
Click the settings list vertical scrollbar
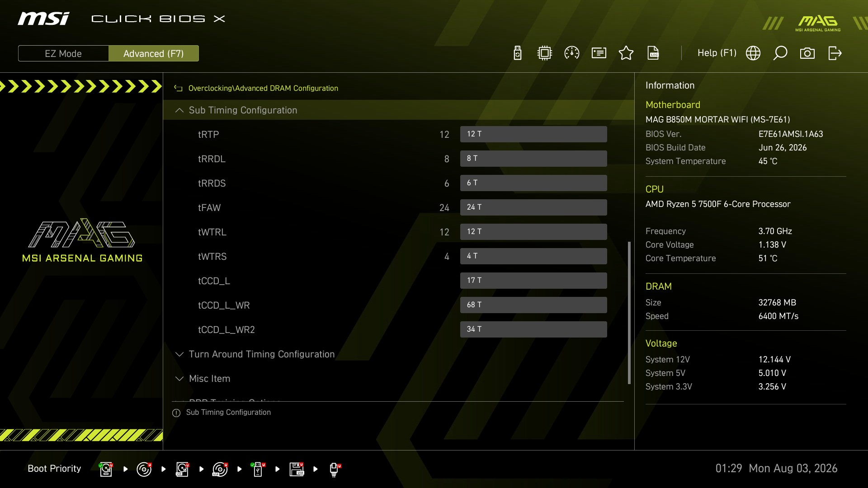(x=629, y=313)
